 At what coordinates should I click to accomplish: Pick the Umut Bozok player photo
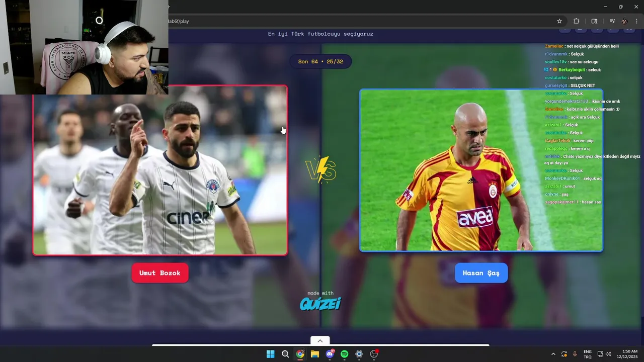tap(160, 170)
